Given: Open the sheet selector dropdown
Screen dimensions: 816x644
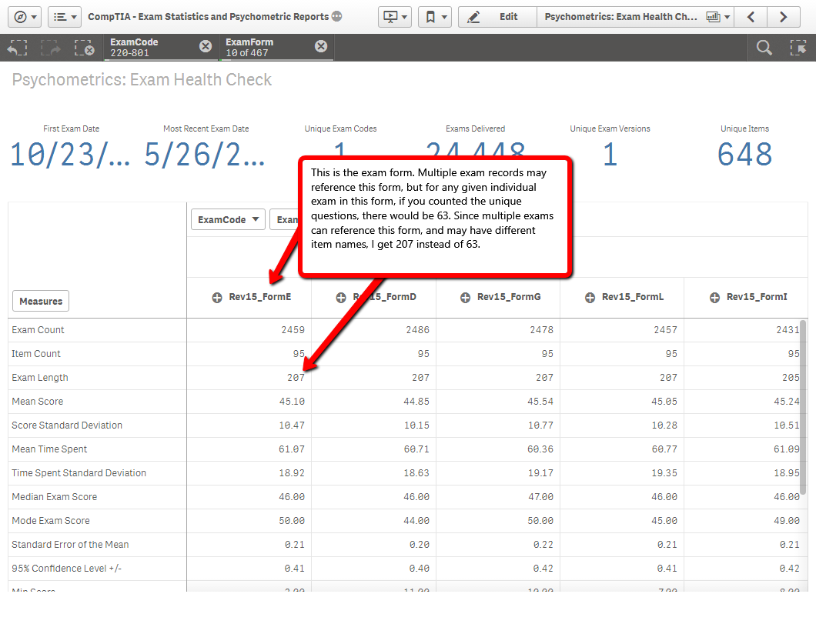Looking at the screenshot, I should coord(635,17).
